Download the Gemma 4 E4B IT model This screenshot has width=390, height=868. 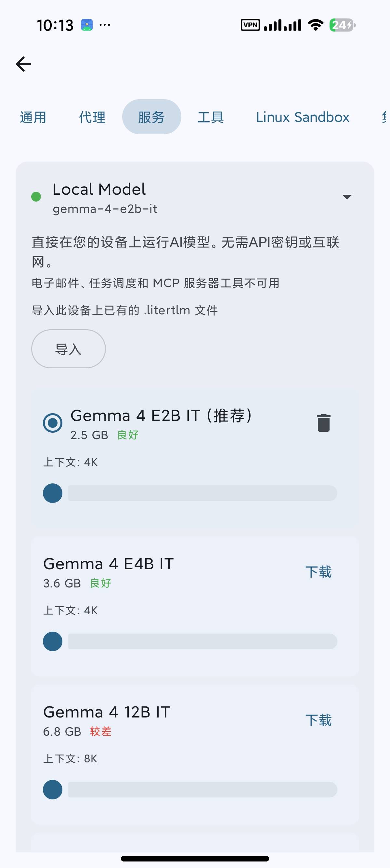click(318, 572)
